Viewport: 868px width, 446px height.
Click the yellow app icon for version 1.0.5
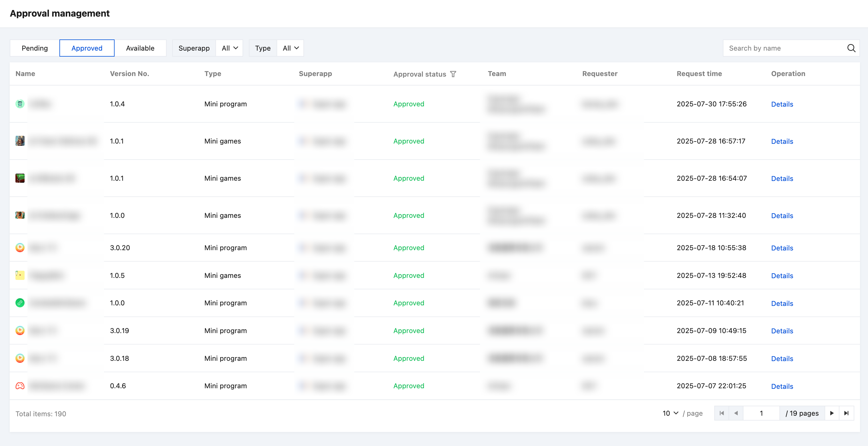tap(20, 275)
